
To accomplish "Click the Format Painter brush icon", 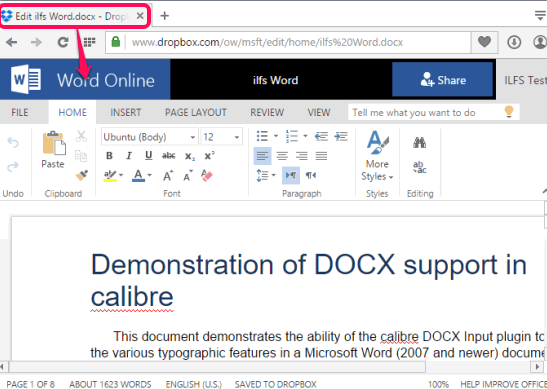I will pos(82,175).
